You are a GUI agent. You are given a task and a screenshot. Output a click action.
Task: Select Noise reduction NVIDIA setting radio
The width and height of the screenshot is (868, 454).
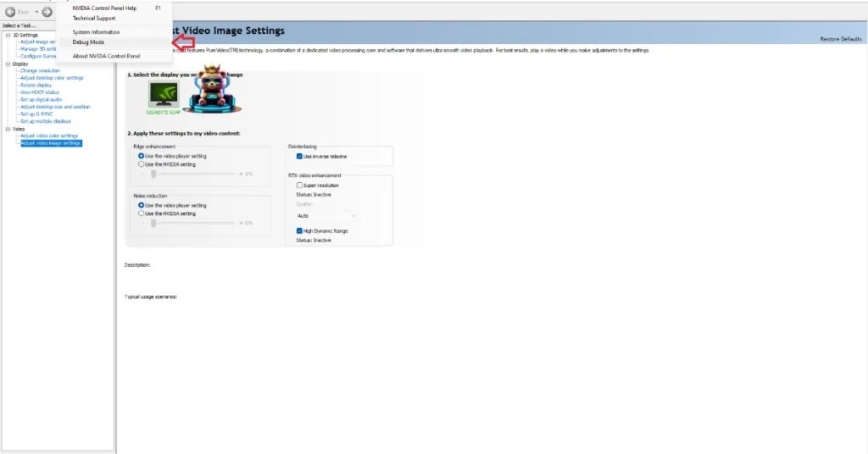pos(142,213)
